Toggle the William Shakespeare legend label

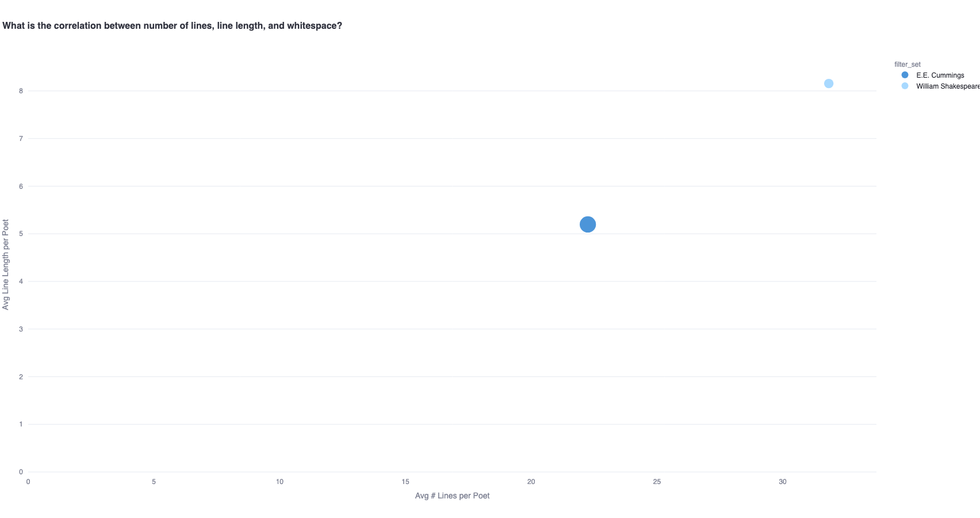click(948, 86)
